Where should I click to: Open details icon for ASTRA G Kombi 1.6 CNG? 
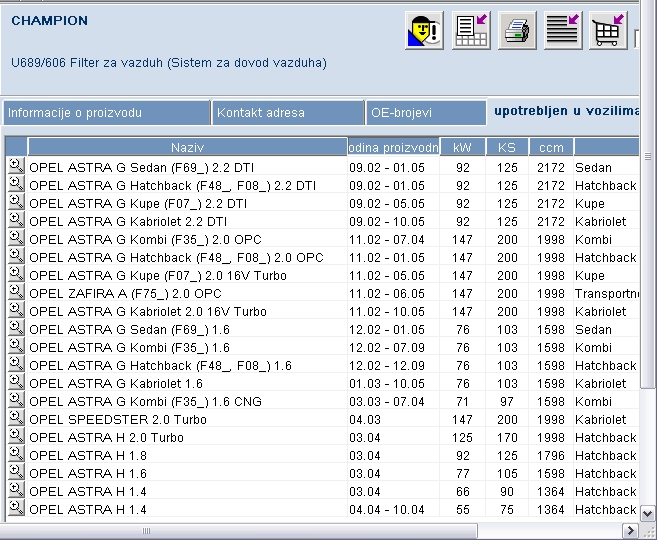pos(16,400)
